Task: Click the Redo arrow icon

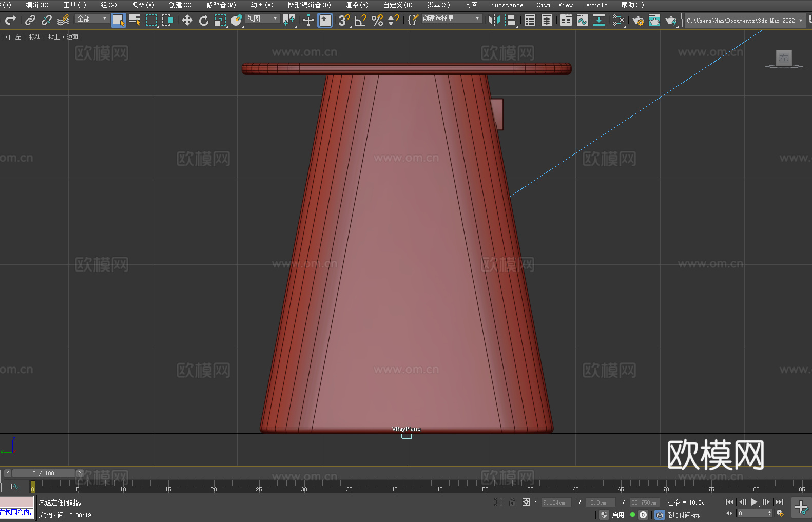Action: (x=10, y=20)
